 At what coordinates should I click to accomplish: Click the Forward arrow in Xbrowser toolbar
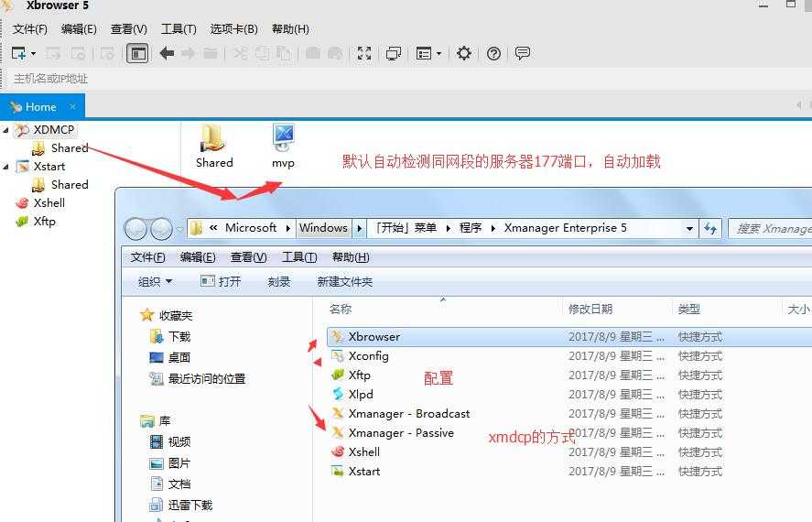[188, 53]
